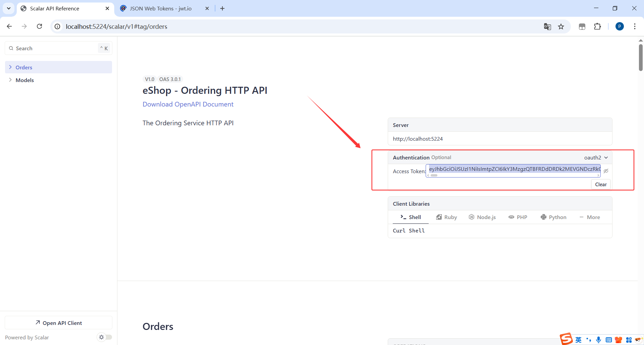Close the JSON Web Tokens tab

[207, 8]
